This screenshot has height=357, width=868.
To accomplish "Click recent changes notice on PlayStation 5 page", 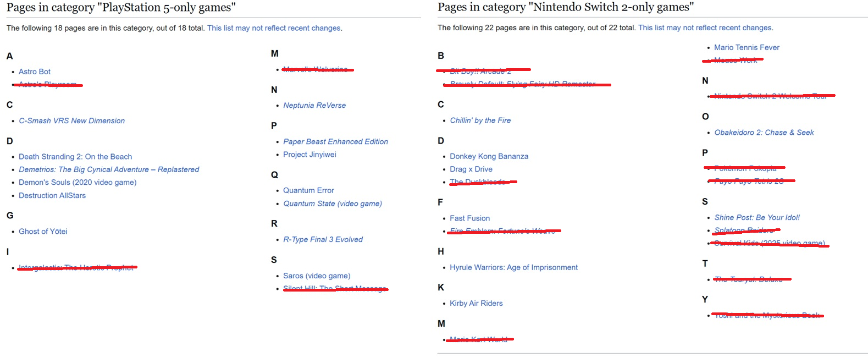I will (274, 28).
